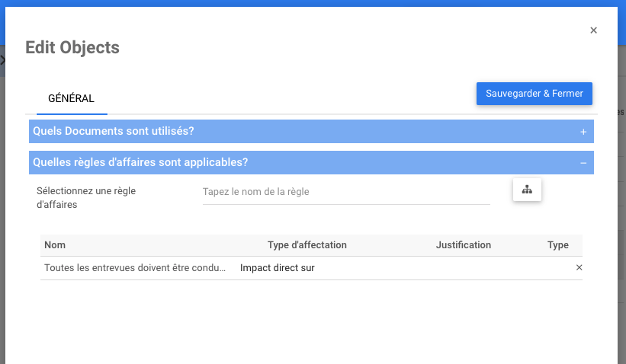This screenshot has height=364, width=626.
Task: Expand 'Quels Documents sont utilisés?' heading
Action: pos(114,132)
